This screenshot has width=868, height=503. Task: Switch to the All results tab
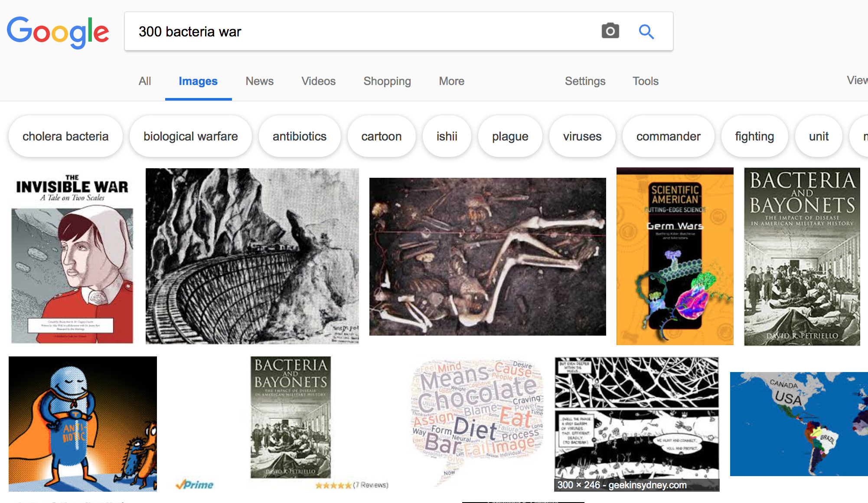click(145, 81)
